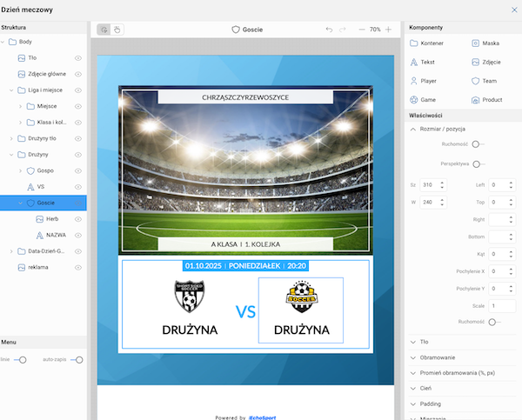
Task: Collapse the Liga i miejsce folder
Action: [11, 90]
